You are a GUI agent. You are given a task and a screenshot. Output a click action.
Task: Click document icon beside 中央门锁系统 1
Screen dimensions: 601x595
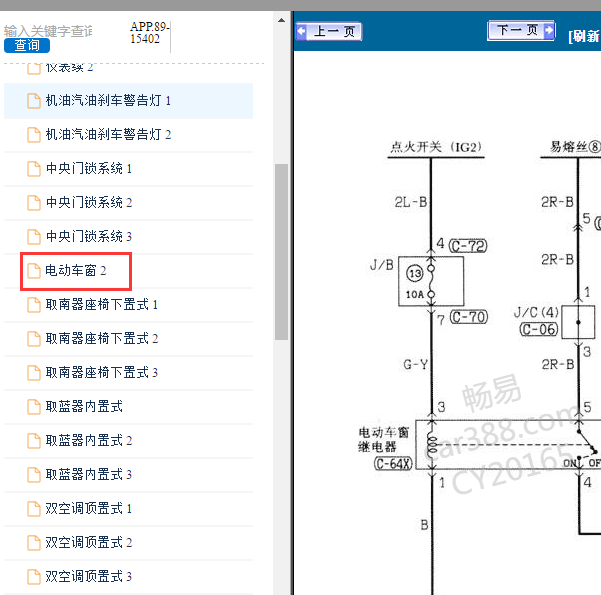click(x=34, y=169)
